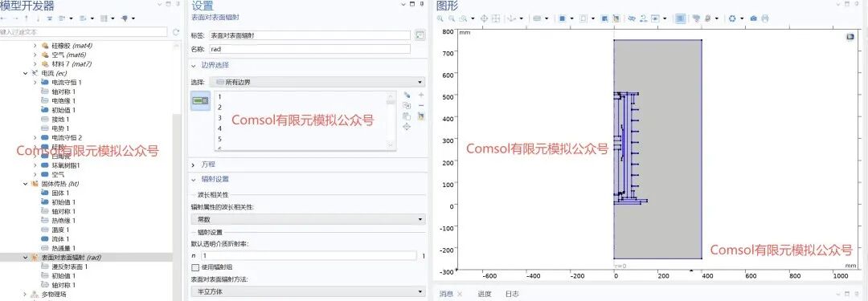Switch to the 日志 tab
Image resolution: width=868 pixels, height=301 pixels.
(x=512, y=294)
